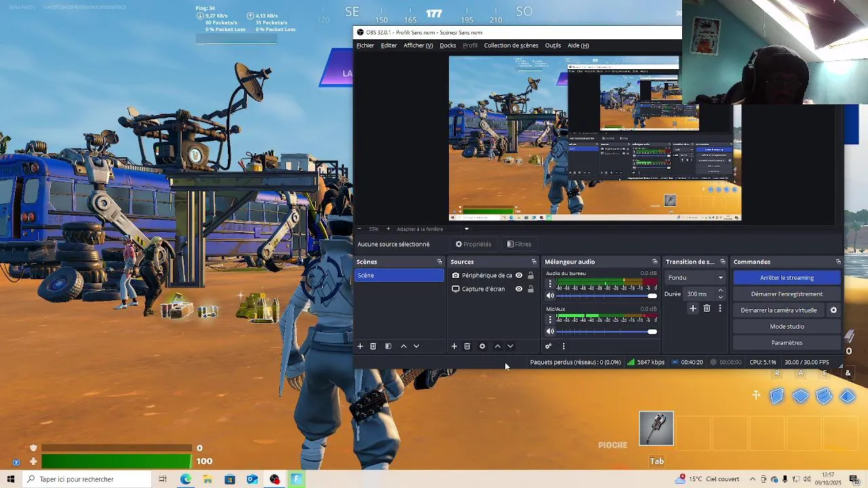The width and height of the screenshot is (868, 488).
Task: Click Mode studio button
Action: pyautogui.click(x=787, y=327)
